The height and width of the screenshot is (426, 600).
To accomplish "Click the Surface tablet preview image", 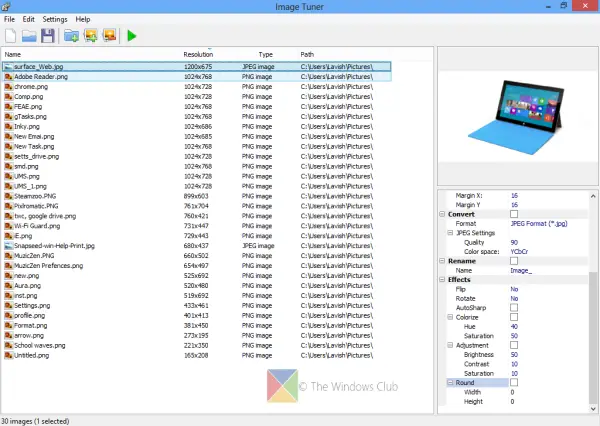I will pos(517,117).
